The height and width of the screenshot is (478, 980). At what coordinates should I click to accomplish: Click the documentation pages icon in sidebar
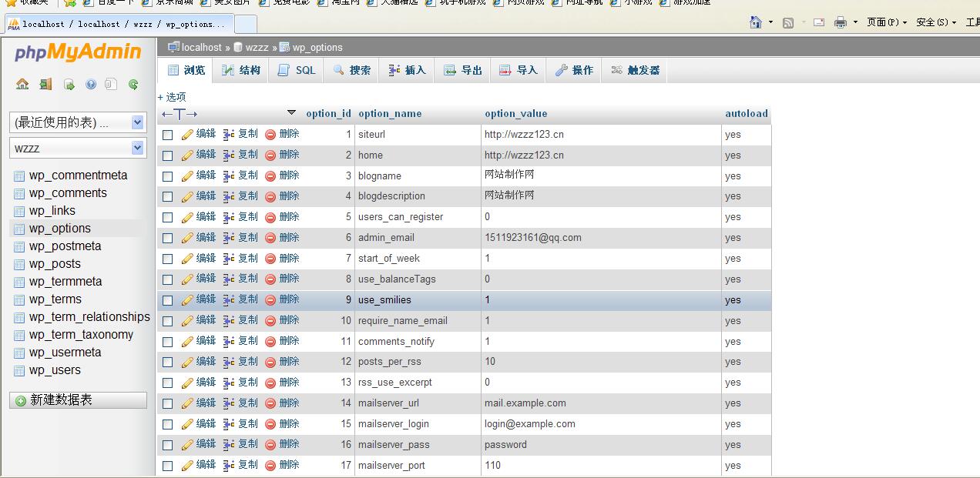point(111,84)
